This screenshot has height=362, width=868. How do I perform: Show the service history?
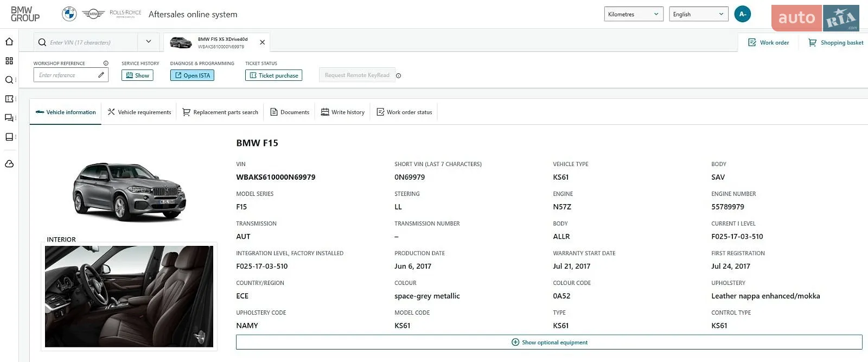point(137,75)
